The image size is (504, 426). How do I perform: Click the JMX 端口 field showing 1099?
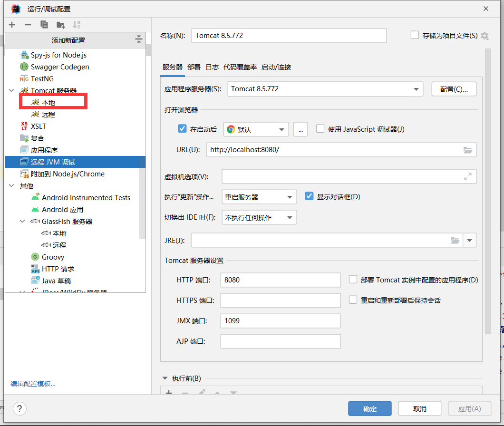tap(280, 321)
